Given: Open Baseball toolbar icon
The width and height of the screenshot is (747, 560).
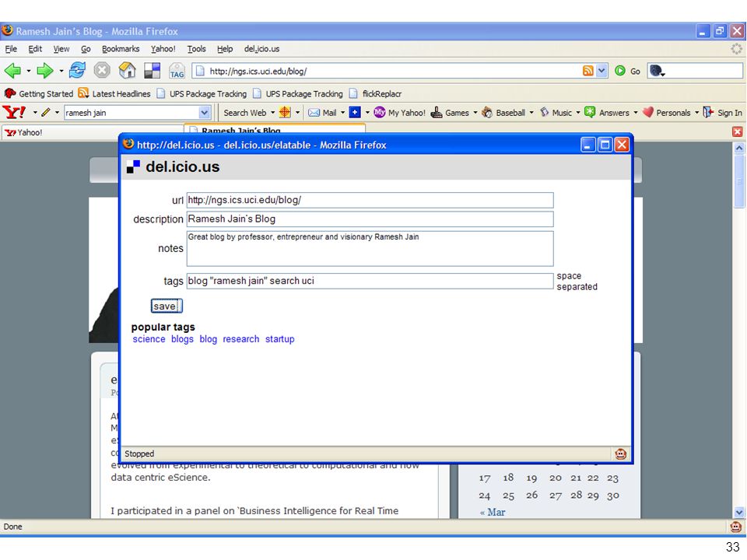Looking at the screenshot, I should tap(487, 112).
